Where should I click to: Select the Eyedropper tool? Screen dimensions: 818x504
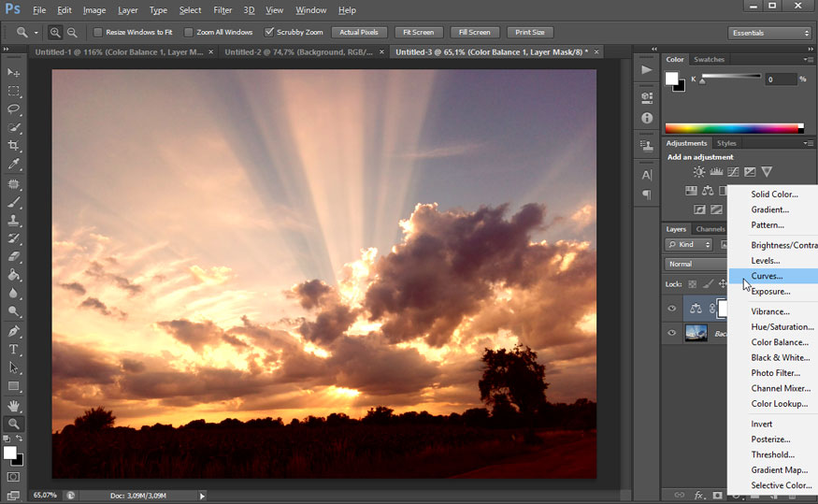[x=14, y=165]
